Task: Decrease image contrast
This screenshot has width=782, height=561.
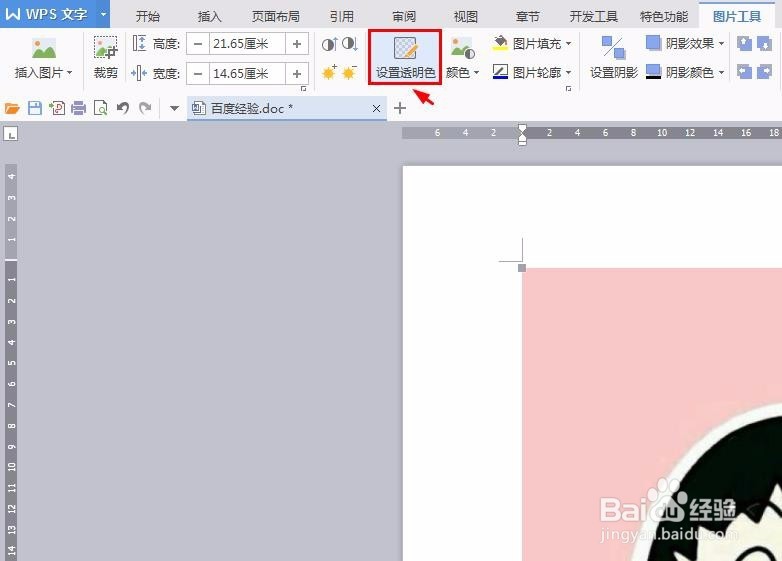Action: click(350, 44)
